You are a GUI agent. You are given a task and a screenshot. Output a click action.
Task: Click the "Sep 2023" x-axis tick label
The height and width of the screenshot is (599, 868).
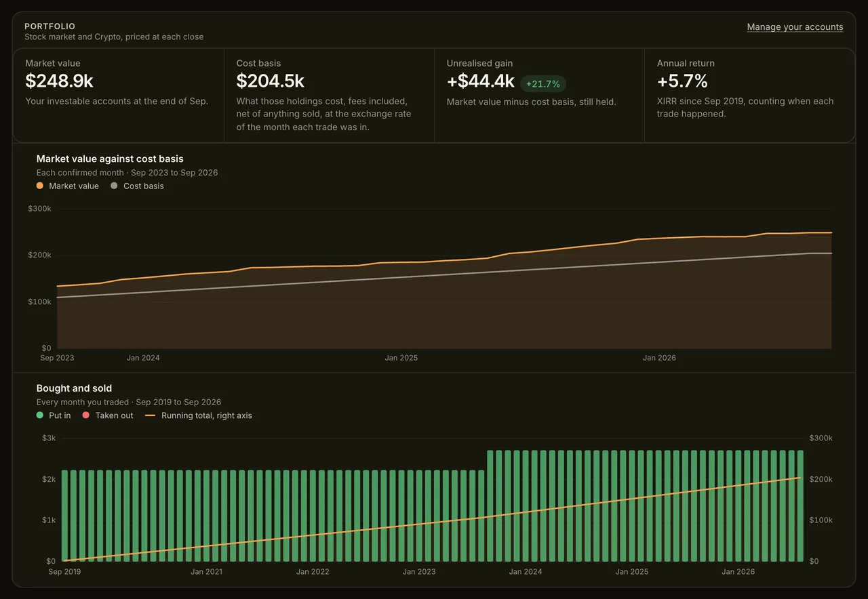coord(57,358)
